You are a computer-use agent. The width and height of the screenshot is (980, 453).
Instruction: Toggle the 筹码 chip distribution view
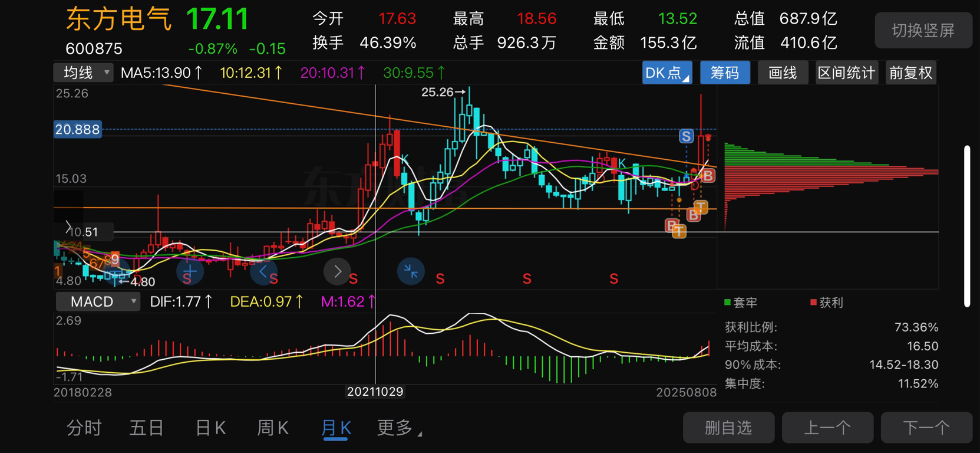click(x=725, y=73)
